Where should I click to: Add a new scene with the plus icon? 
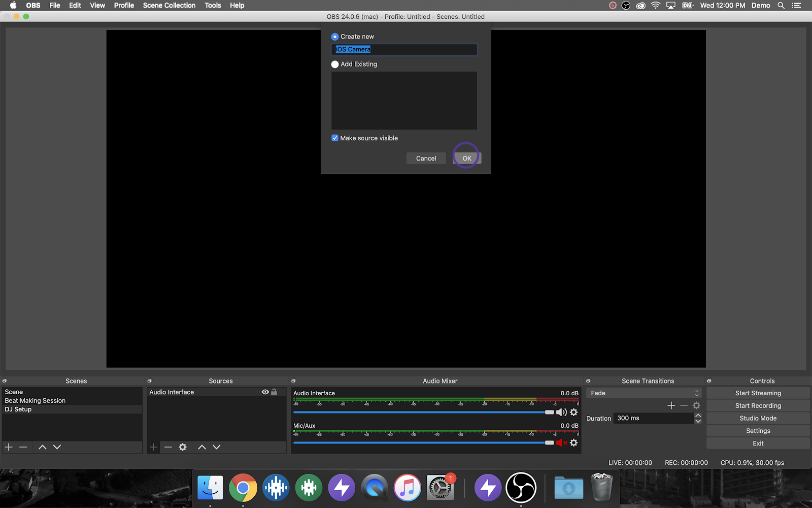pos(9,447)
